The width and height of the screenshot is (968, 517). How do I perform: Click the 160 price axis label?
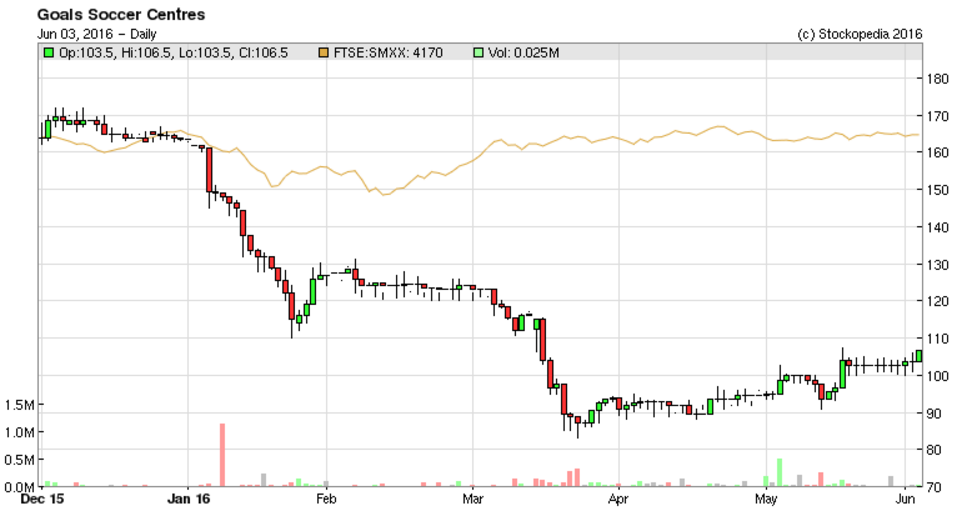coord(937,153)
